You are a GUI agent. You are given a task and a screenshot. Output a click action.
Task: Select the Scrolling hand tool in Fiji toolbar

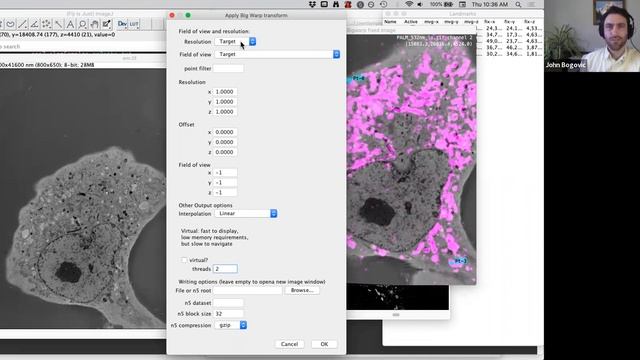[x=94, y=24]
